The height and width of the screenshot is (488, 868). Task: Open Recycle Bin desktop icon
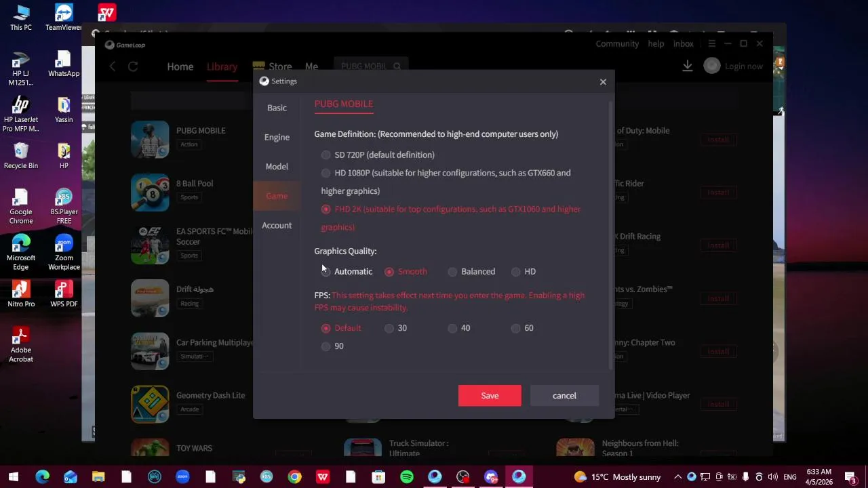pyautogui.click(x=21, y=157)
